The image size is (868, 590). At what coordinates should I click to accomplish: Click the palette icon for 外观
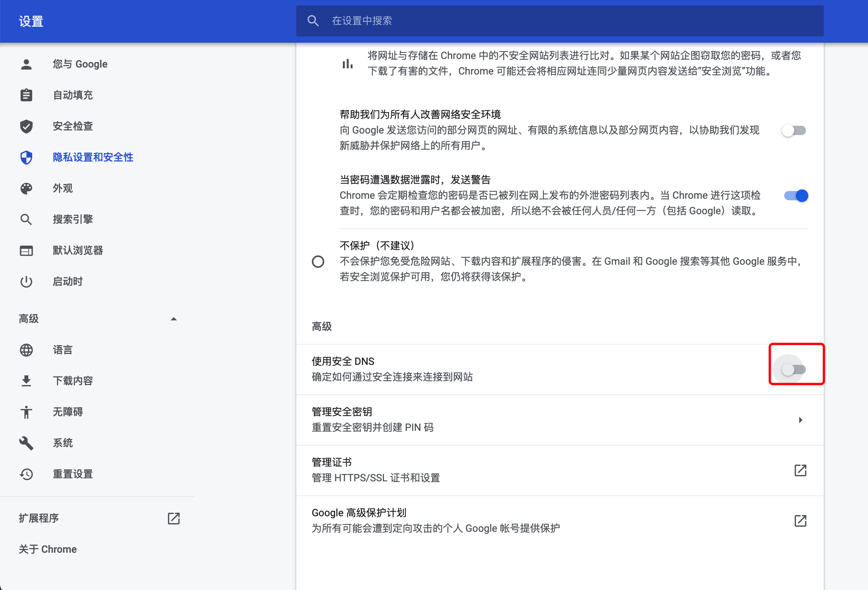point(26,188)
